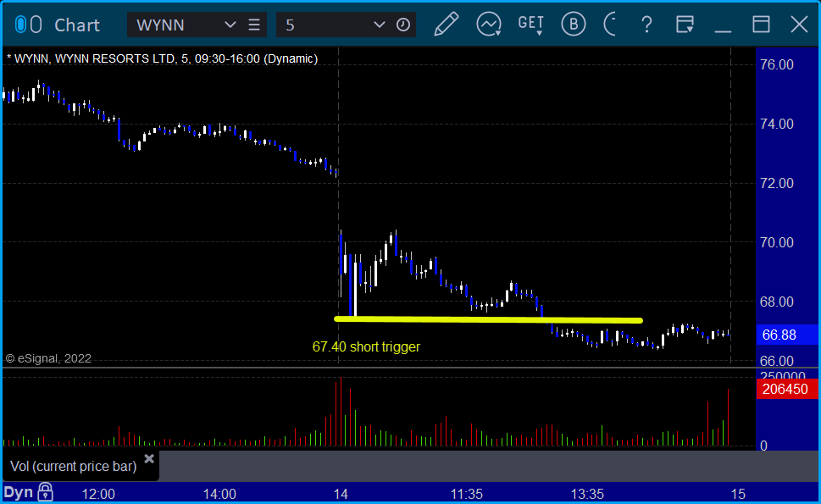The width and height of the screenshot is (821, 504).
Task: Open the studies wave-line icon menu
Action: (x=489, y=25)
